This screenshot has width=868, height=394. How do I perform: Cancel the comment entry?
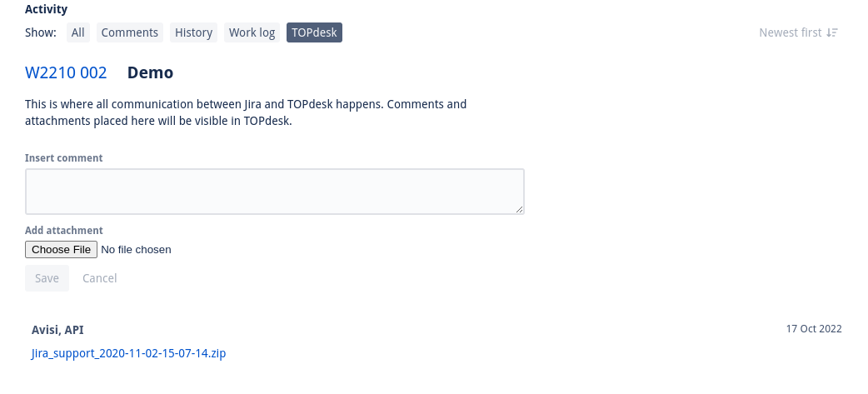[100, 278]
